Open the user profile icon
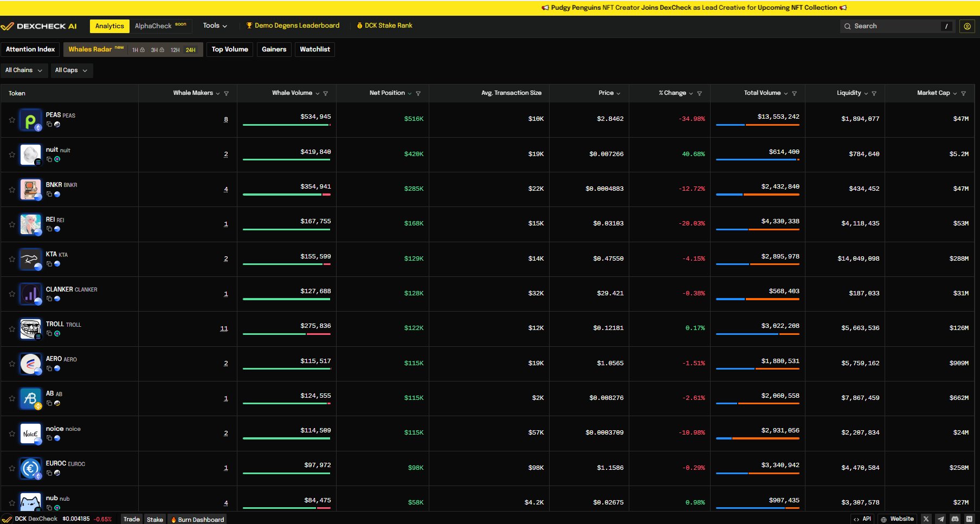 [x=967, y=26]
